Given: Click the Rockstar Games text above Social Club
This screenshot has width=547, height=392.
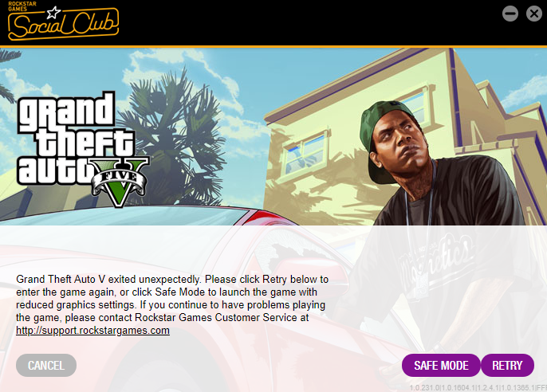Looking at the screenshot, I should 22,6.
